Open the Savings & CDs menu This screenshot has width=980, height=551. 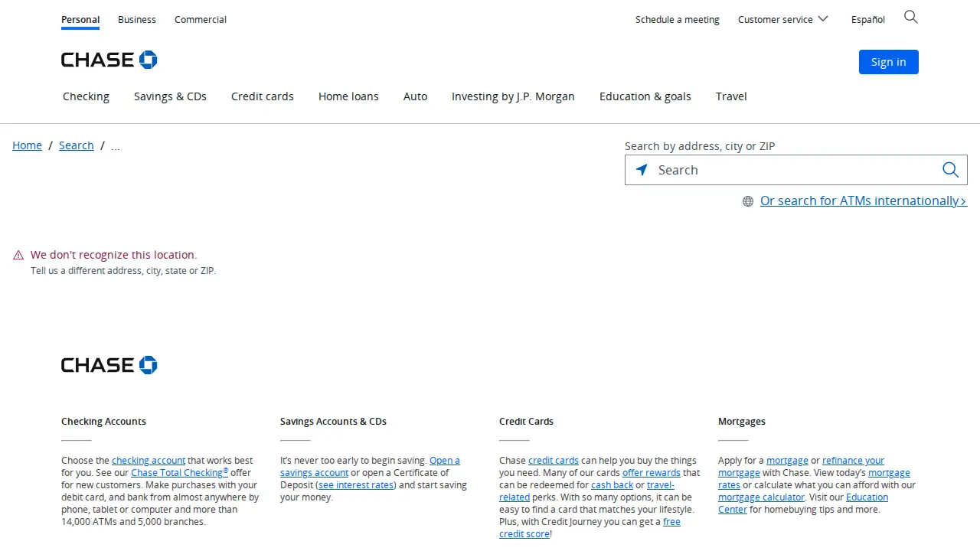(x=170, y=96)
